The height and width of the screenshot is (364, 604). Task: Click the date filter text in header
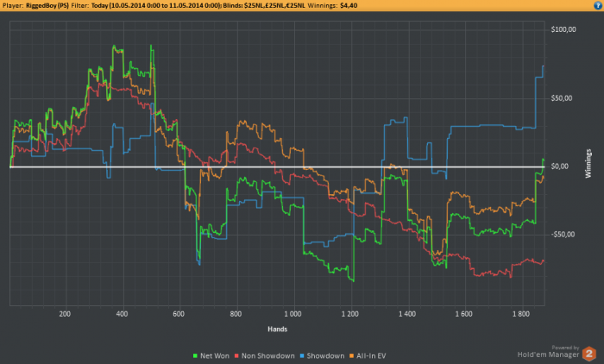(x=156, y=6)
